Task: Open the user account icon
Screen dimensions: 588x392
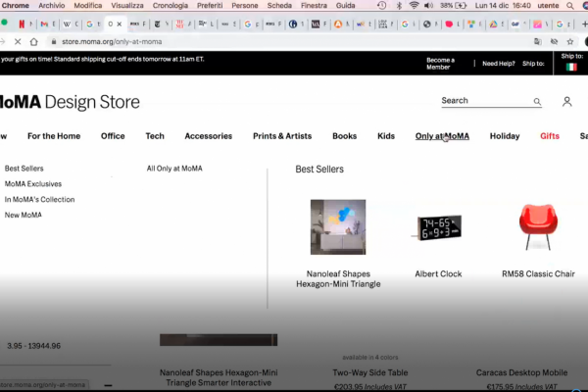Action: (566, 101)
